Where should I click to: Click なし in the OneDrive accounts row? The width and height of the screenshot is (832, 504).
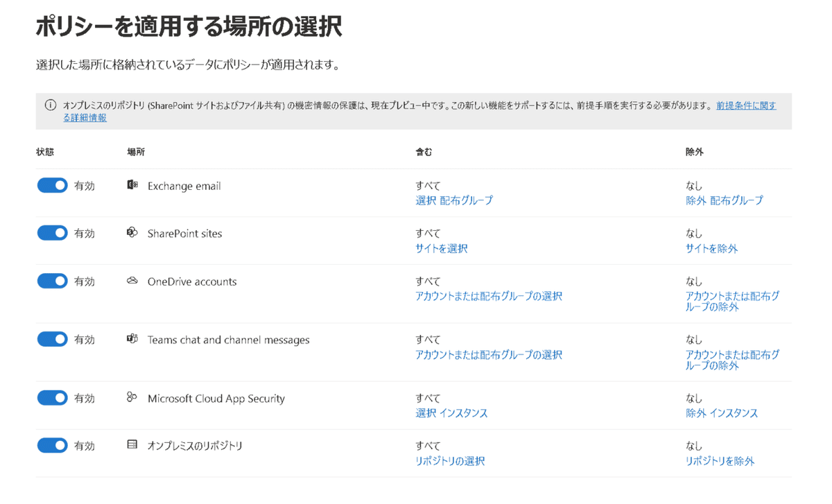point(694,281)
